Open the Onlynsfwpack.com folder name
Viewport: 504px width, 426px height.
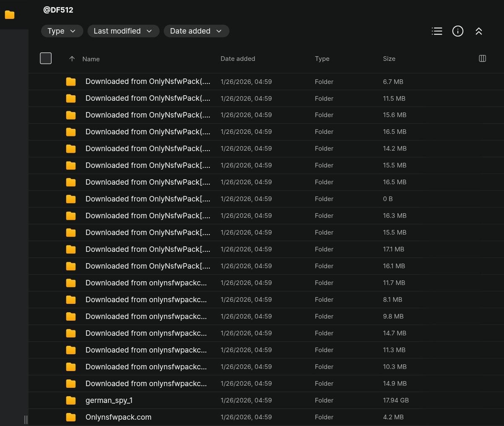118,417
